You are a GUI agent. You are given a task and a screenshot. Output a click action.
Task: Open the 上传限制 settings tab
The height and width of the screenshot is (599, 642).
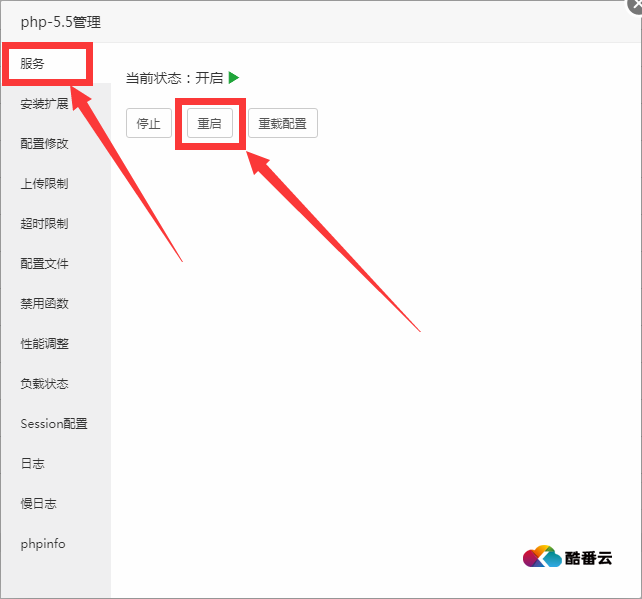[45, 184]
